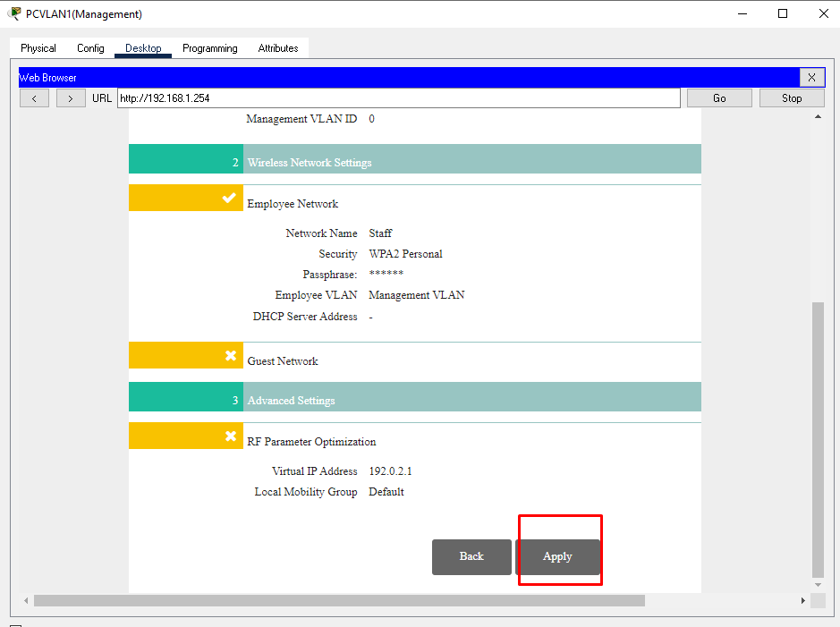Open the Physical tab
The image size is (840, 627).
click(x=38, y=48)
